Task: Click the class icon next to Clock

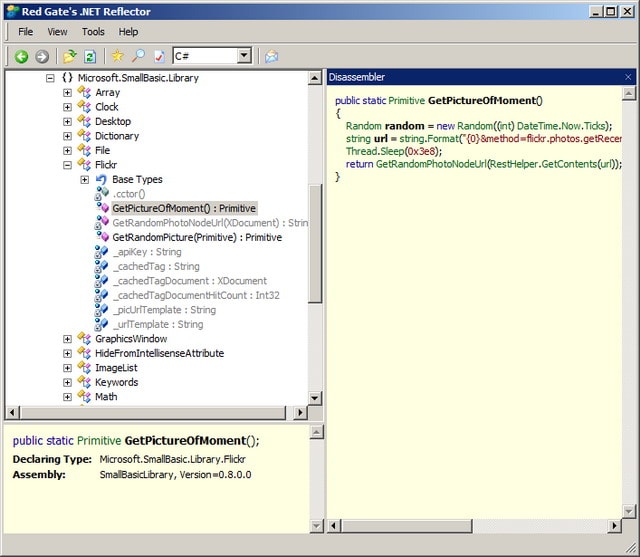Action: point(84,107)
